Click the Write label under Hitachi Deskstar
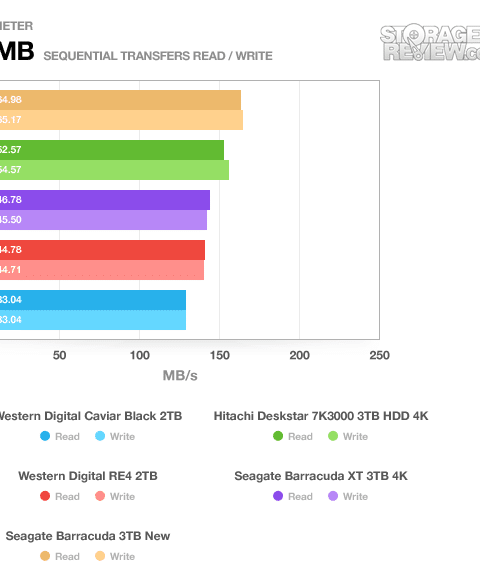Viewport: 480px width, 580px height. 355,436
